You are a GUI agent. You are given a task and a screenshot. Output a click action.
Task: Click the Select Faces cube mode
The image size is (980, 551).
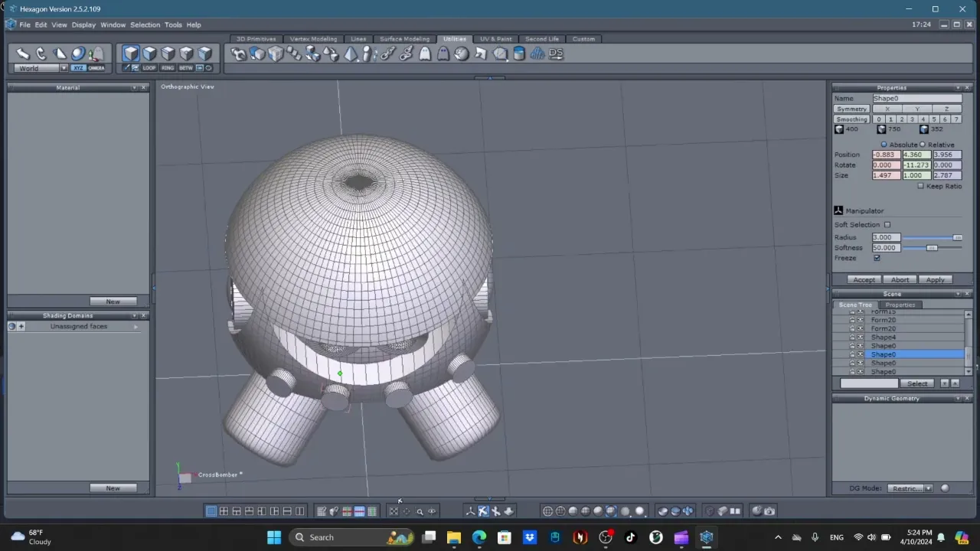[x=149, y=53]
